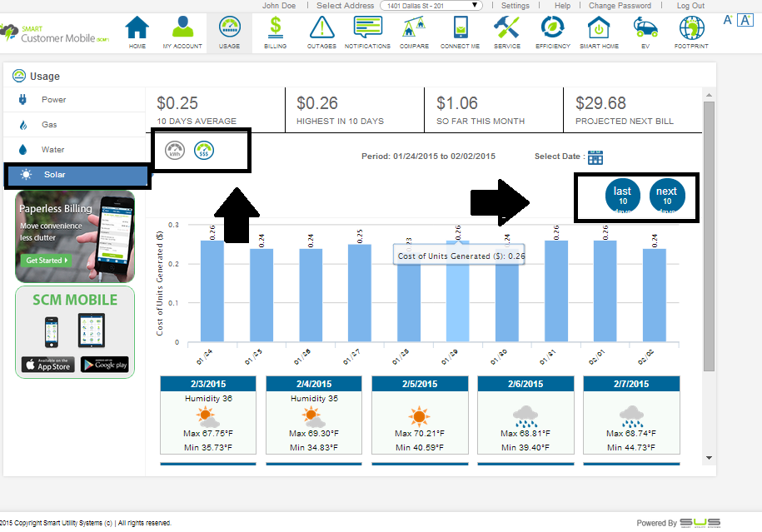The width and height of the screenshot is (762, 532).
Task: Open the Efficiency recycle-arrows icon
Action: tap(552, 29)
